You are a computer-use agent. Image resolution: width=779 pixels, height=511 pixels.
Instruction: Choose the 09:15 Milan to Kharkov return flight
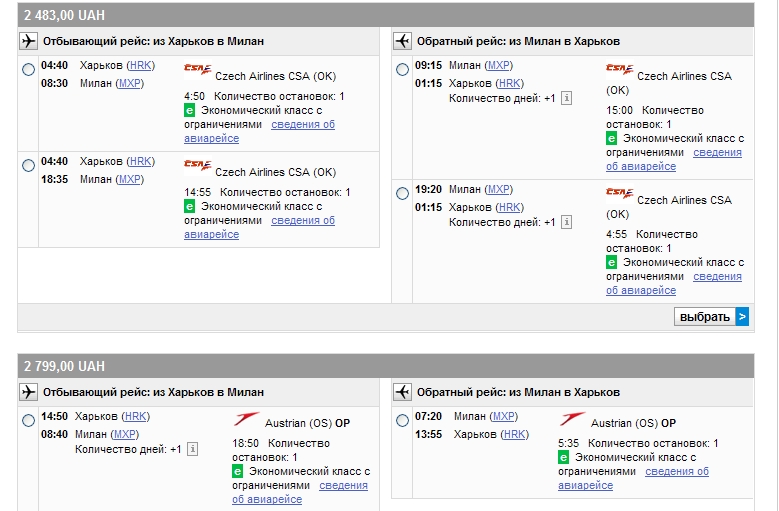[x=402, y=69]
